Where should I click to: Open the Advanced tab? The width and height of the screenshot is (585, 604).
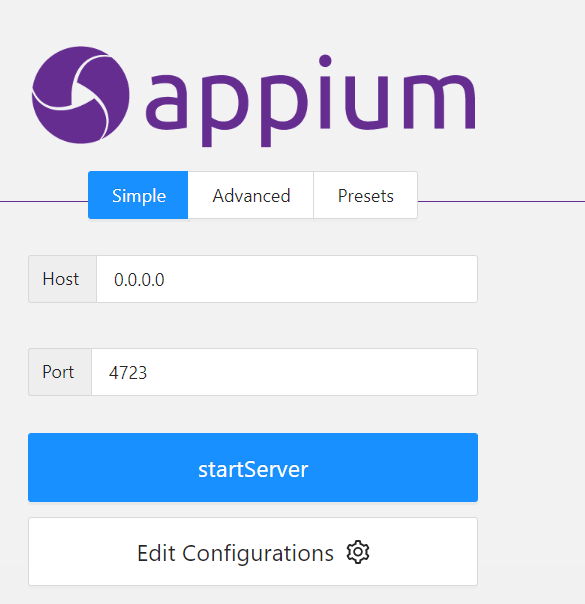point(251,195)
